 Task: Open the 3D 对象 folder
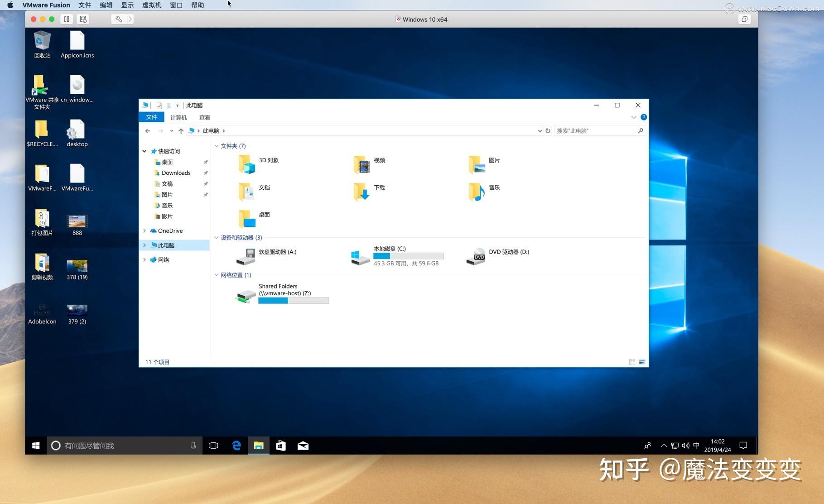coord(258,164)
